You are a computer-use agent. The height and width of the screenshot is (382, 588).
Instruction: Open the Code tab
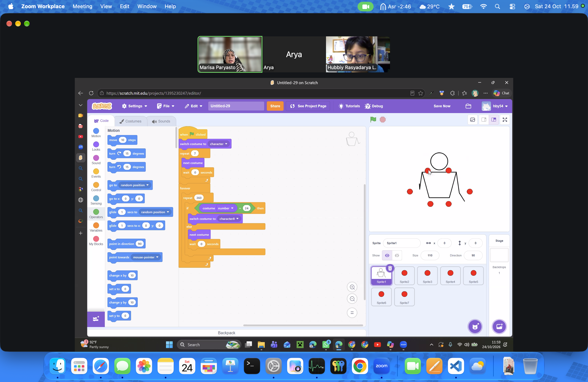coord(101,121)
